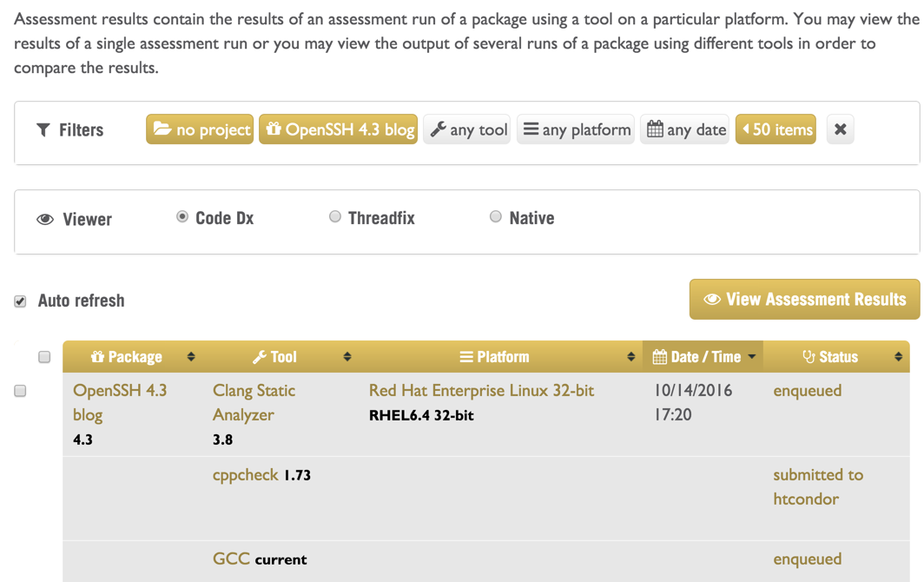Image resolution: width=924 pixels, height=582 pixels.
Task: Open the OpenSSH 4.3 blog package link
Action: click(x=120, y=402)
